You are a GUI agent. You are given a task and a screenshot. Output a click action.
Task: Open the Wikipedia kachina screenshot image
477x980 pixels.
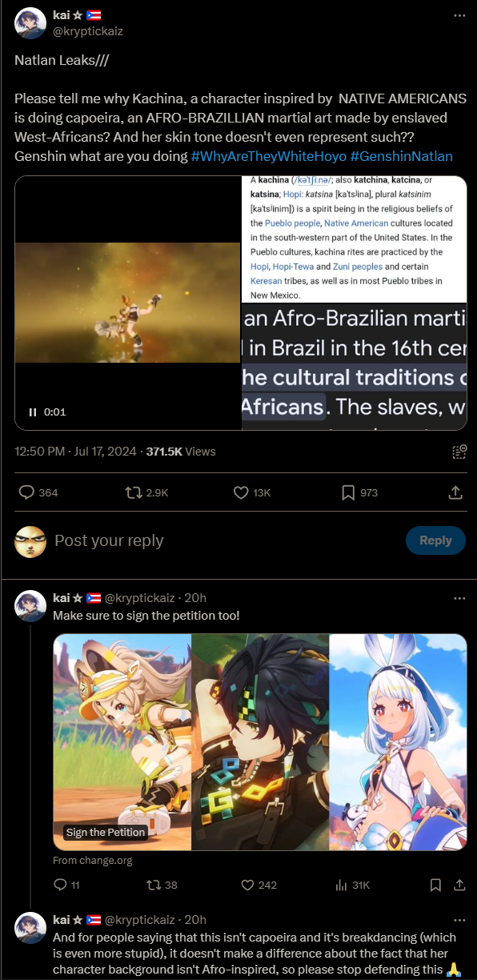click(x=354, y=239)
